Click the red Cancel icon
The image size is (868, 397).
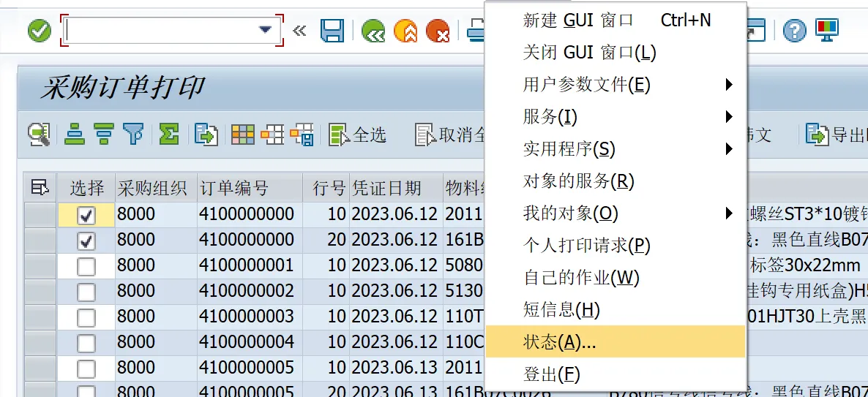click(438, 31)
